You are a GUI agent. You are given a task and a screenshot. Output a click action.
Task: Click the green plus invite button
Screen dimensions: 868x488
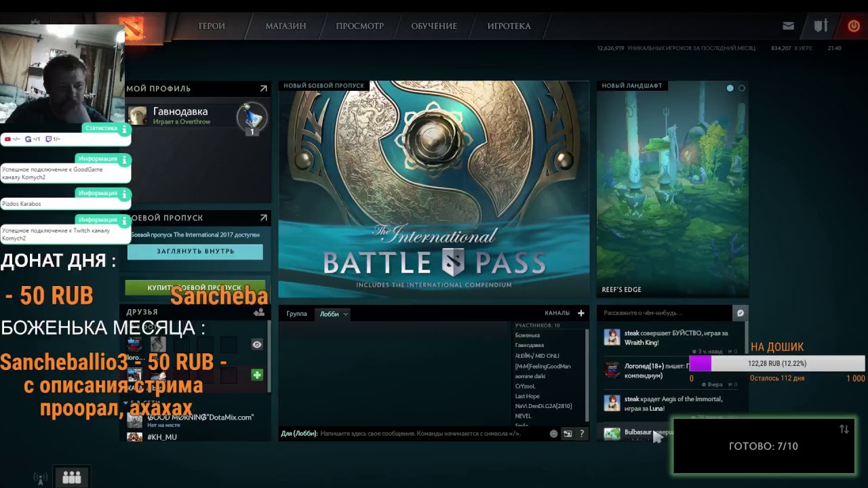click(257, 375)
